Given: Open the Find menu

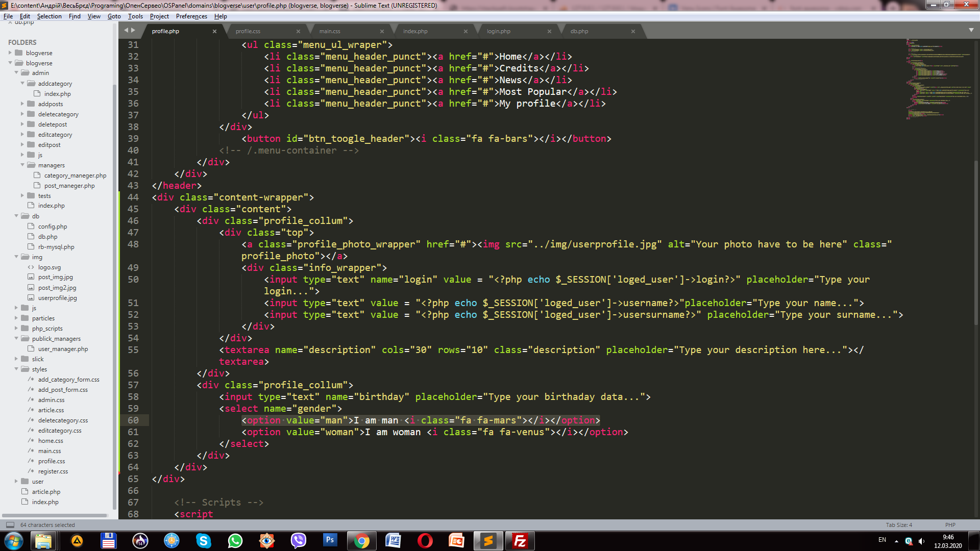Looking at the screenshot, I should click(x=75, y=16).
